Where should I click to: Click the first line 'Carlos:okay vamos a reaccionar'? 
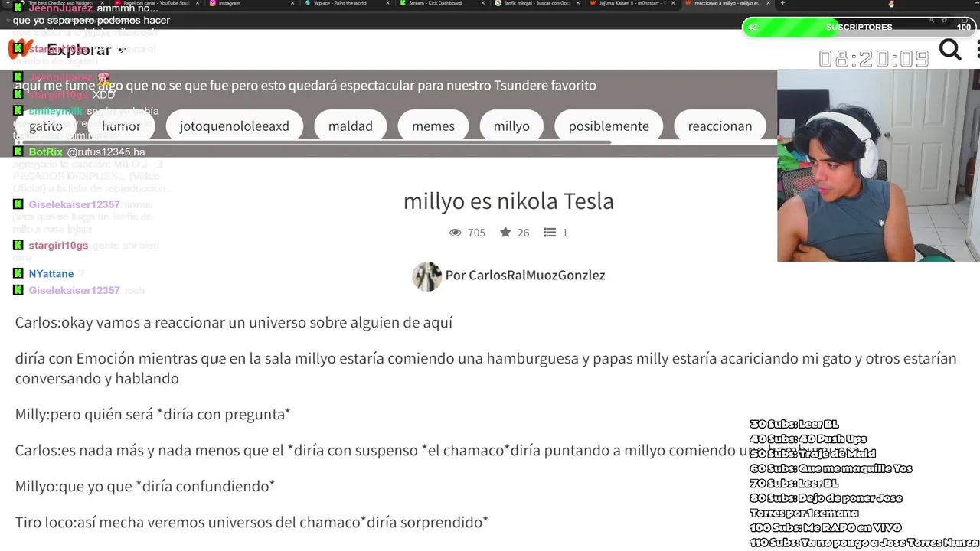point(234,323)
